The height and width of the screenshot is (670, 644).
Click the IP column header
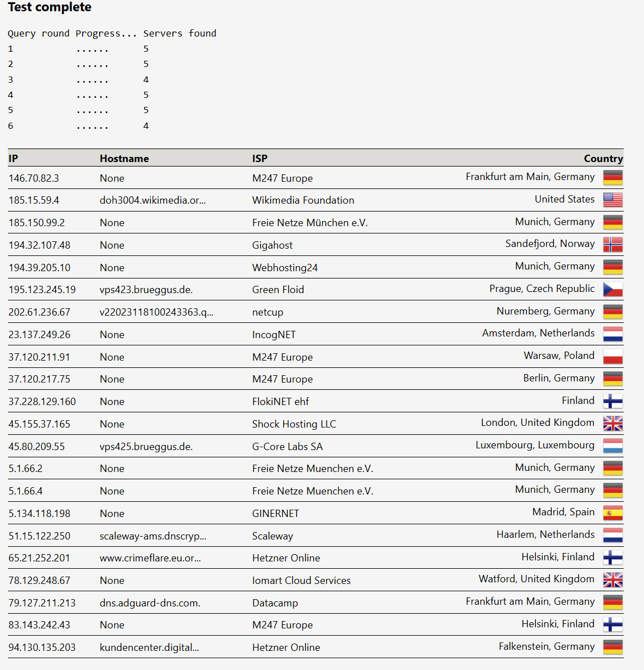[x=14, y=159]
